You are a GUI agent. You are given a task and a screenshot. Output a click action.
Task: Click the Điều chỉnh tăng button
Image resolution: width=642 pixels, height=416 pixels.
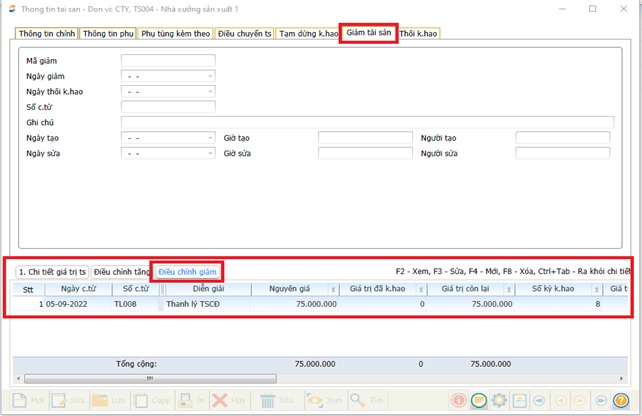pos(120,271)
